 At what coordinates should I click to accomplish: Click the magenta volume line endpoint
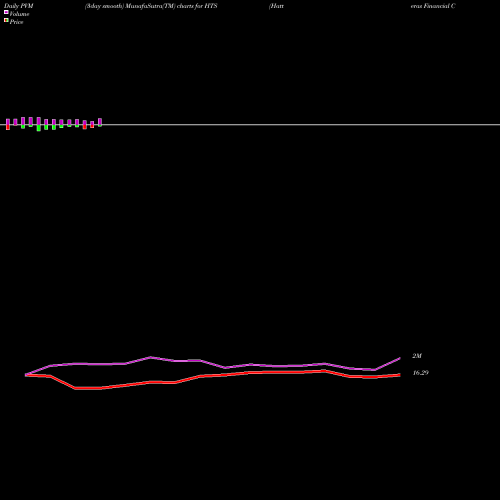pyautogui.click(x=399, y=359)
